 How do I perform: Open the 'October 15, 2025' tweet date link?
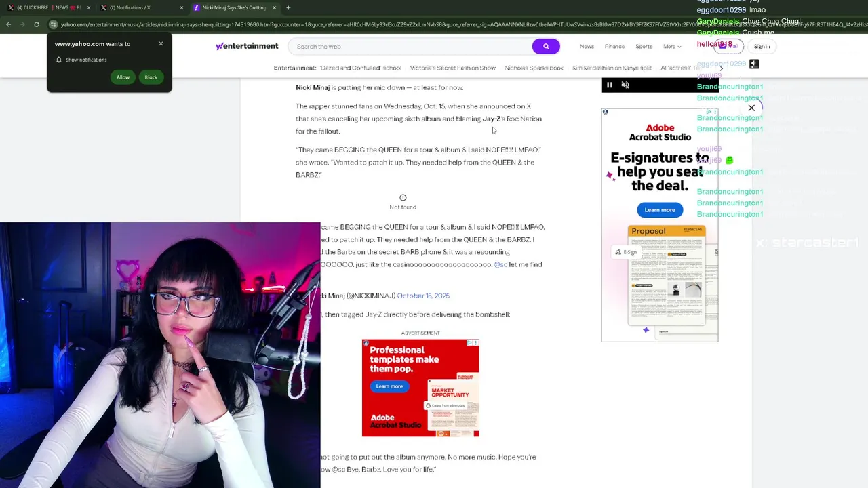423,296
